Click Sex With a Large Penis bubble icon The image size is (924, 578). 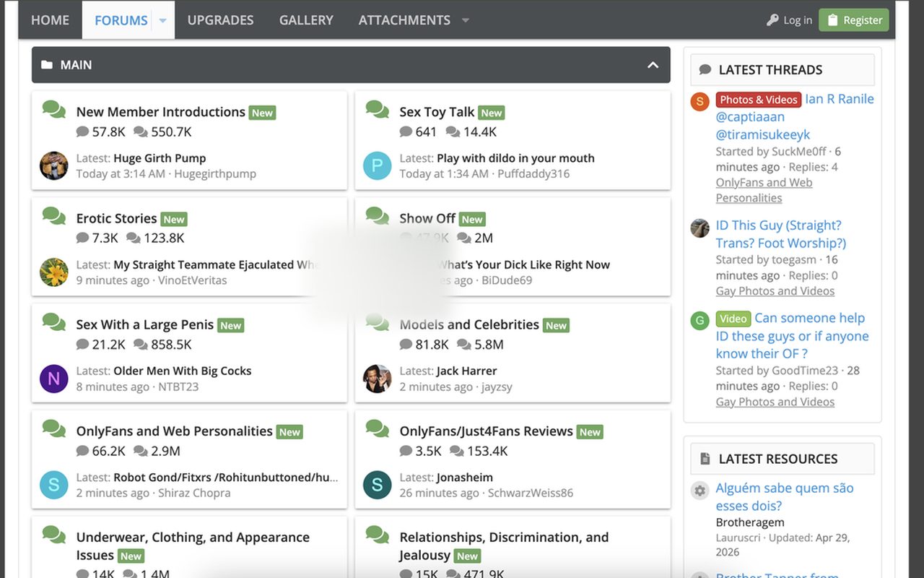coord(54,322)
